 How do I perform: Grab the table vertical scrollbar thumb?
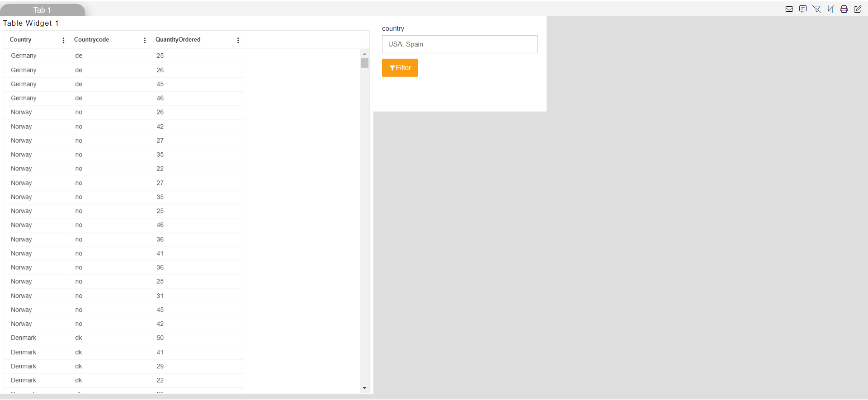click(364, 63)
